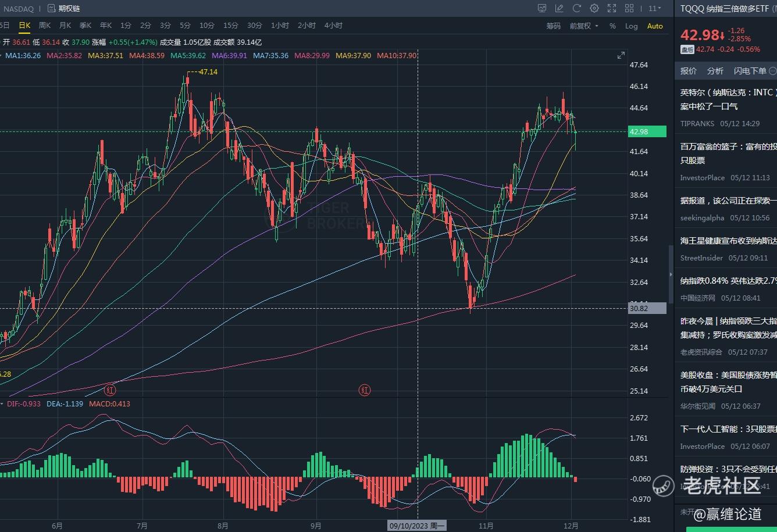The width and height of the screenshot is (777, 532).
Task: Open the multi-chart grid layout
Action: (629, 8)
